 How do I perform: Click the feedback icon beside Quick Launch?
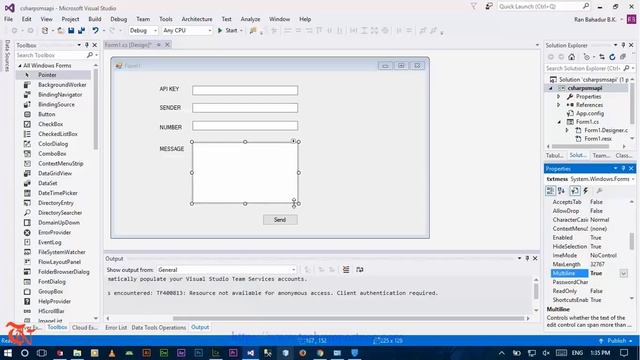[489, 7]
